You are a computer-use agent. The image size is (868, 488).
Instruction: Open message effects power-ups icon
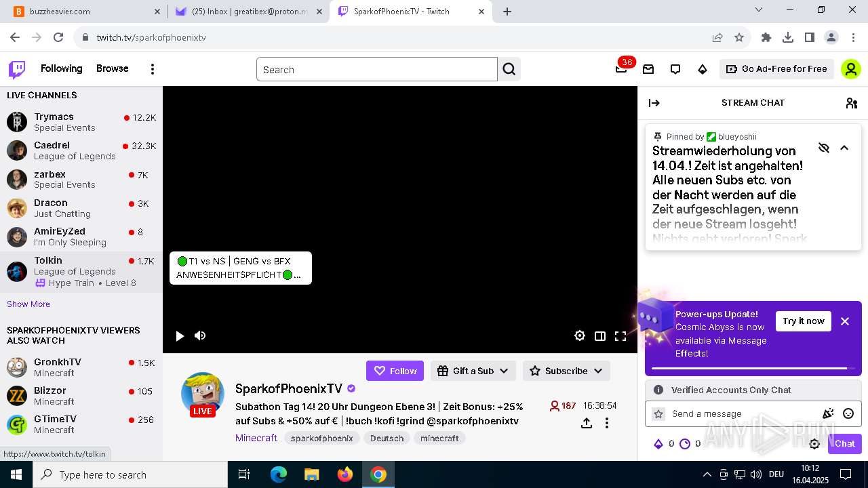pos(828,414)
